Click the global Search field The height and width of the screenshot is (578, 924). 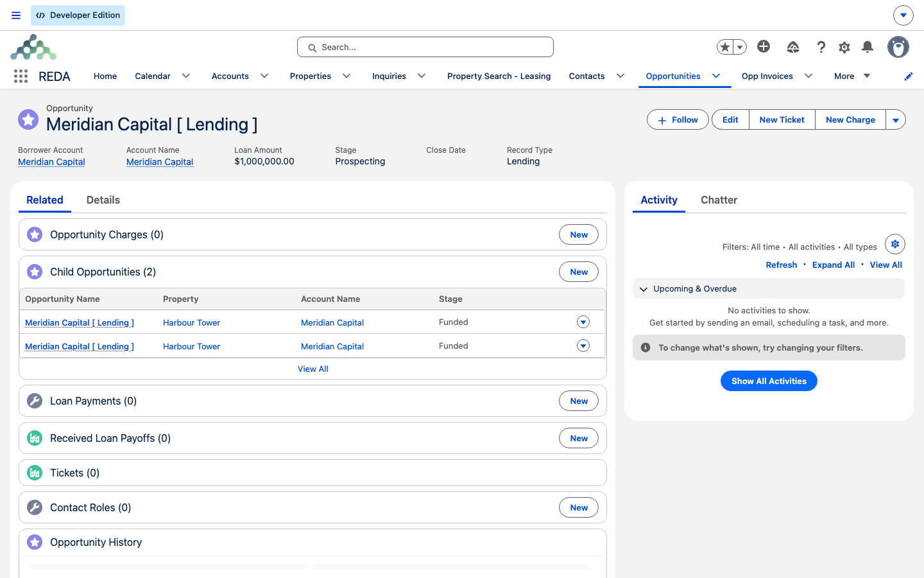tap(425, 47)
